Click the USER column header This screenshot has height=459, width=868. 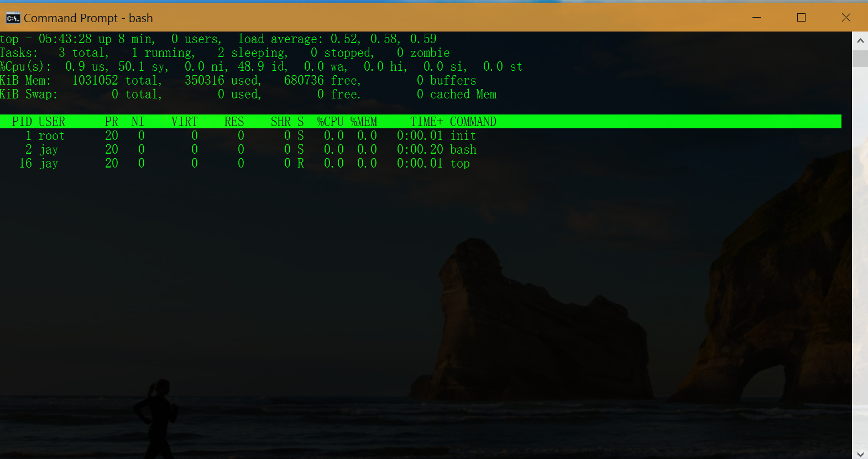[52, 122]
